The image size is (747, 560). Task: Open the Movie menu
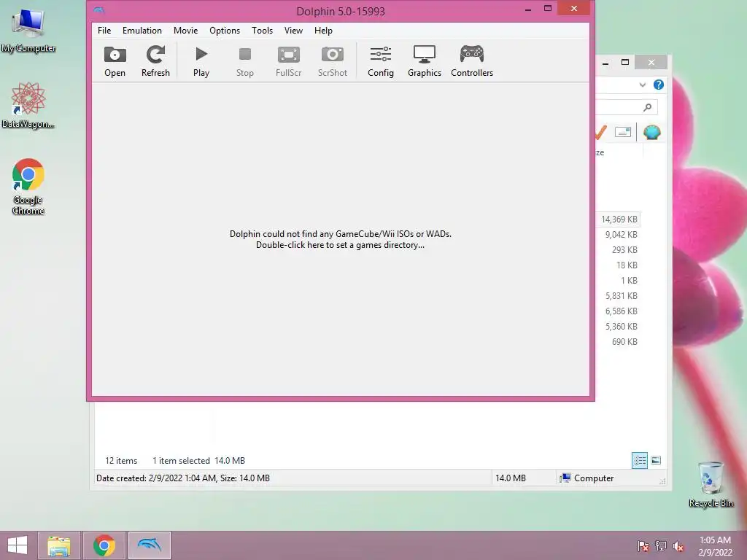point(185,31)
